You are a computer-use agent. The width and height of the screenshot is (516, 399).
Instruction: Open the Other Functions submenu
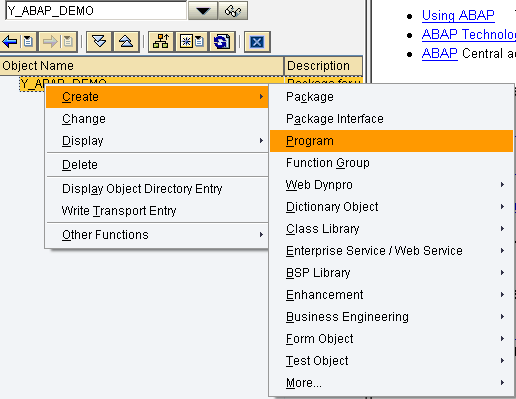(x=157, y=235)
